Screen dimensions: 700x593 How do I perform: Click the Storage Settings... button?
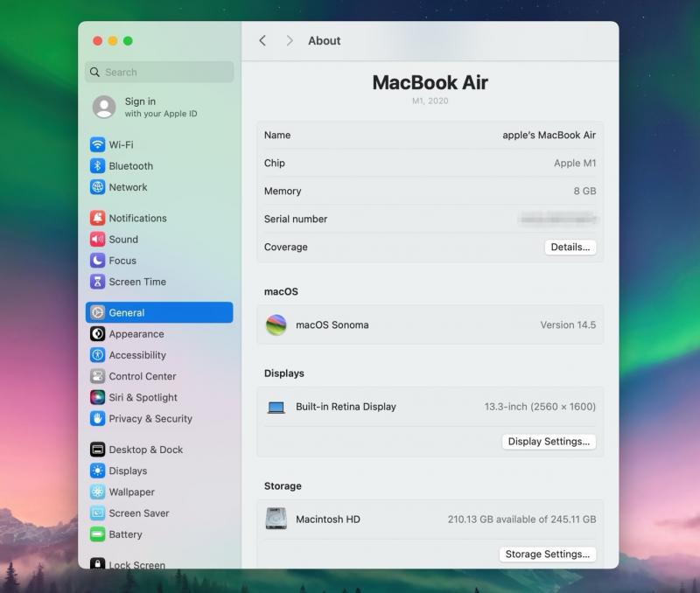547,555
